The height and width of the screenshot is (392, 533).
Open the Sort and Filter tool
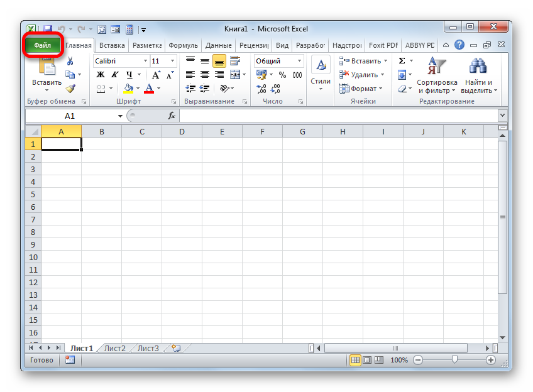436,75
